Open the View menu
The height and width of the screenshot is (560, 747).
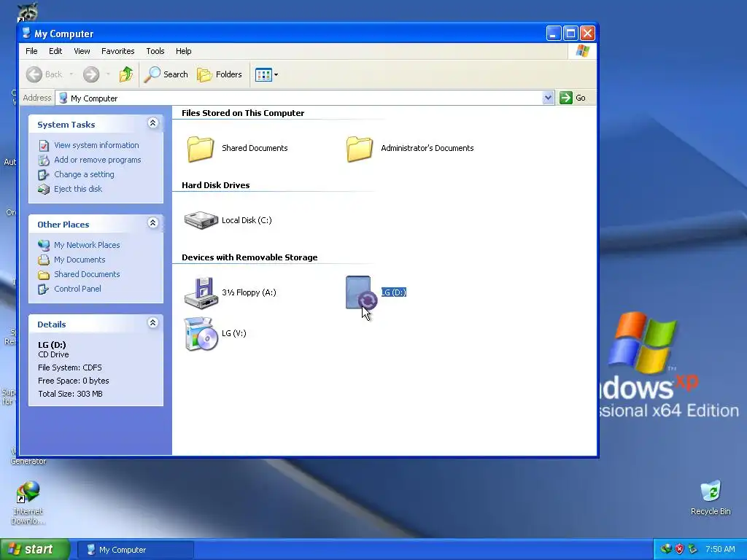(x=82, y=51)
